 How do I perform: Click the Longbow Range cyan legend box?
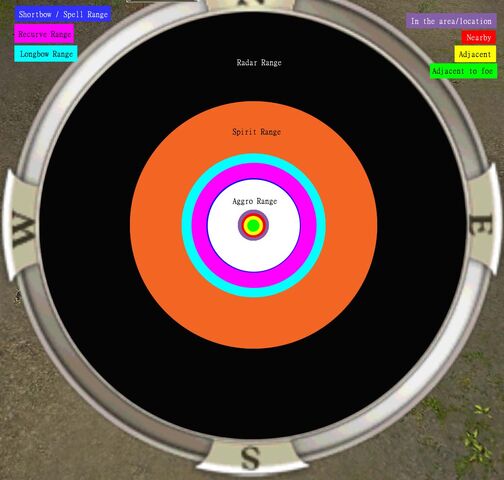(46, 54)
